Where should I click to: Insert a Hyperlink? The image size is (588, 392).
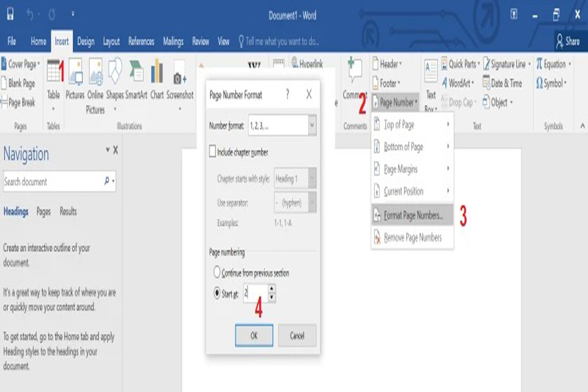(307, 64)
